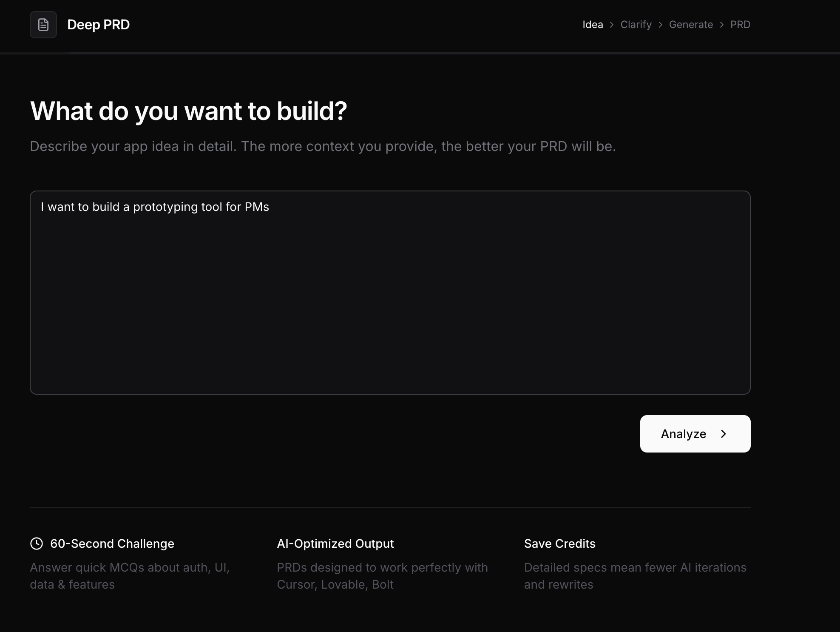Viewport: 840px width, 632px height.
Task: Click the 'Describe your app idea' subtitle text
Action: click(322, 146)
